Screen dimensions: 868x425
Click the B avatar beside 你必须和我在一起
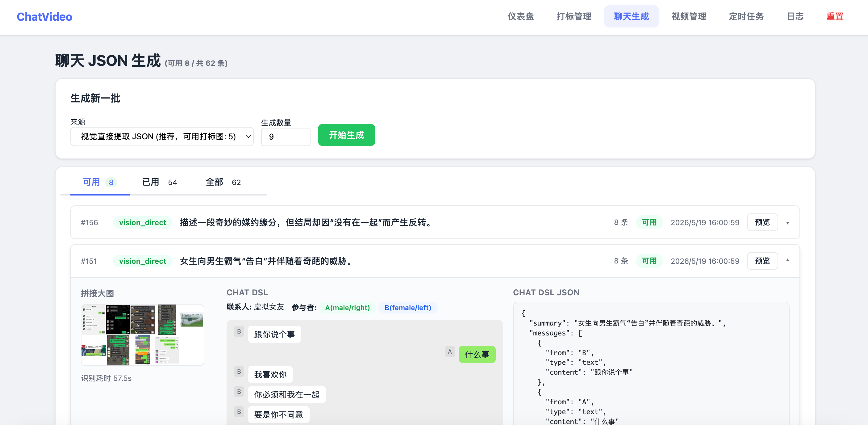coord(239,392)
